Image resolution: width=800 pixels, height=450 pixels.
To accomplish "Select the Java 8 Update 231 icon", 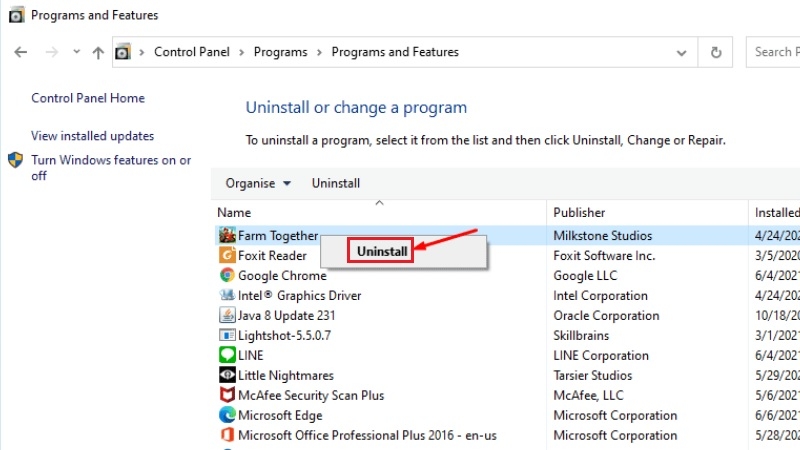I will coord(227,315).
